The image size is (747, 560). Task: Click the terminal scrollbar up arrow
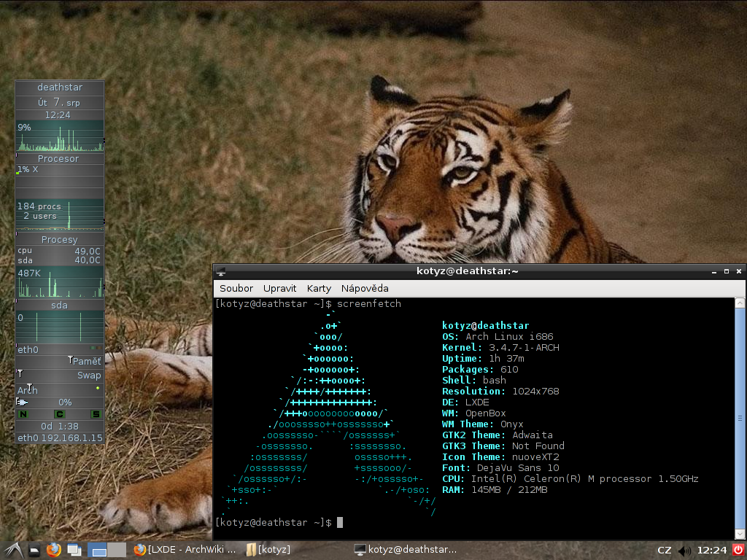(x=740, y=303)
